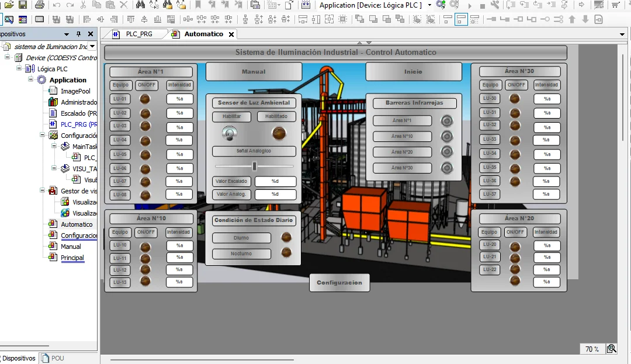Click the Find binoculars icon
Viewport: 631px width, 364px height.
140,5
